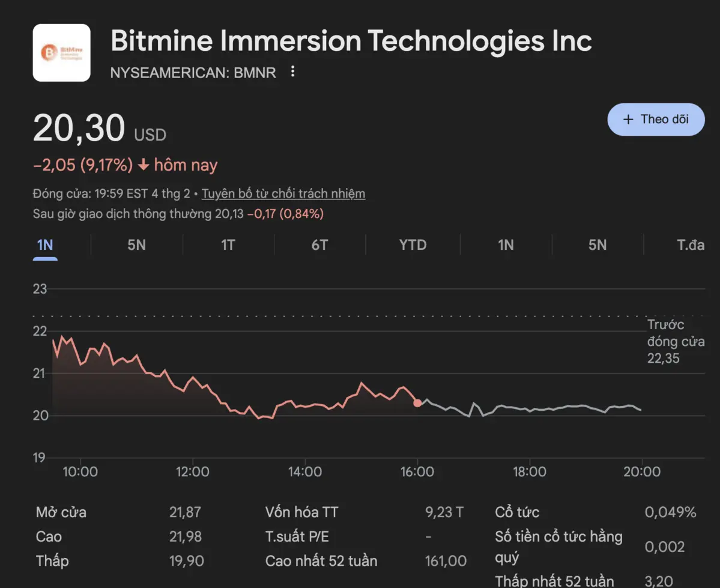Click the red down arrow before hôm nay
This screenshot has width=720, height=588.
143,165
